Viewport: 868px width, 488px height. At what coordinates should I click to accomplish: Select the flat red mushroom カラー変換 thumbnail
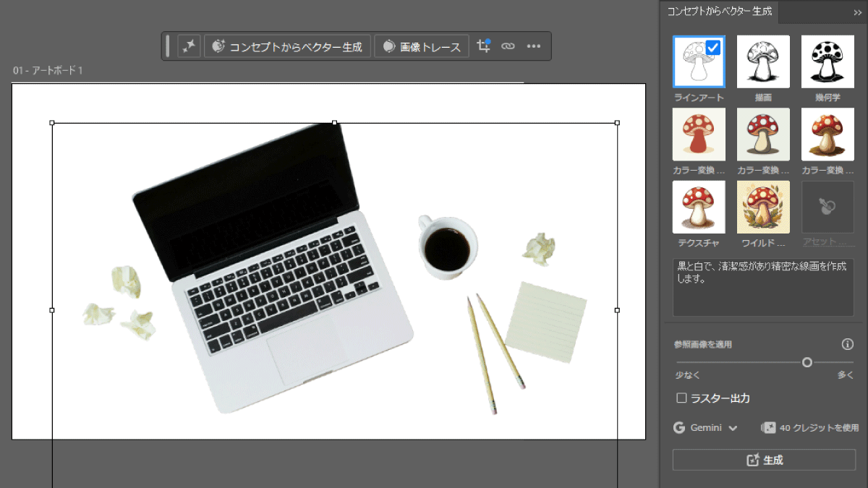tap(699, 134)
